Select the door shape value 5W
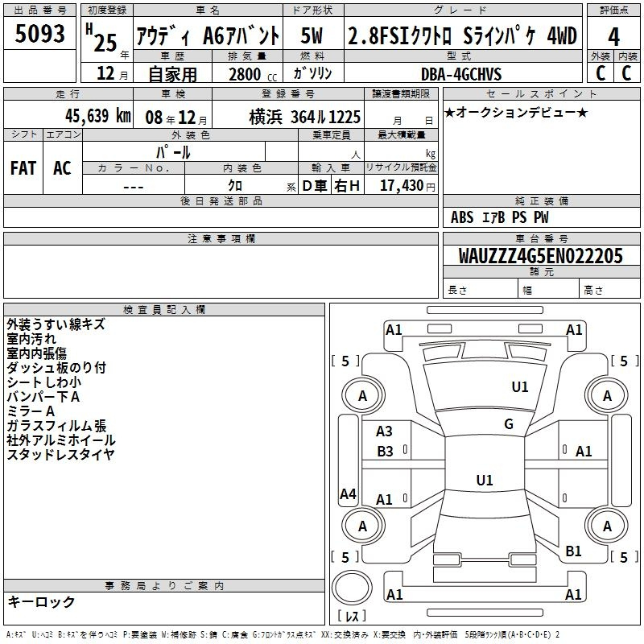 click(312, 35)
